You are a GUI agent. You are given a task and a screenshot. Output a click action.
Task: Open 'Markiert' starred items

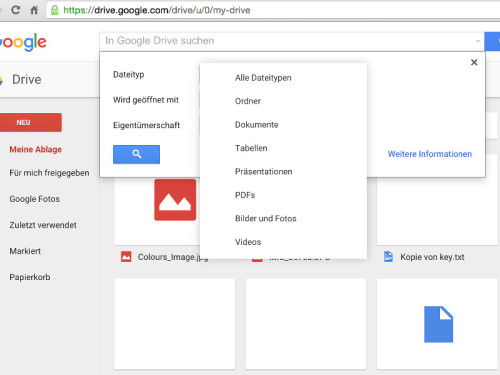[x=25, y=251]
